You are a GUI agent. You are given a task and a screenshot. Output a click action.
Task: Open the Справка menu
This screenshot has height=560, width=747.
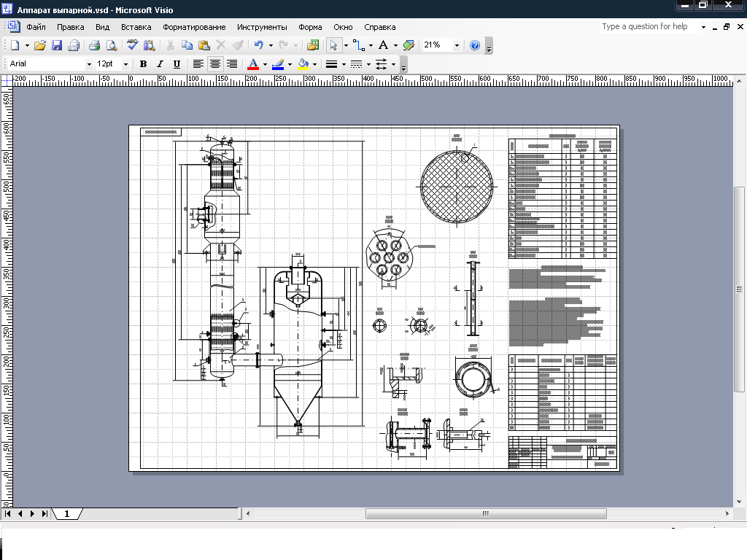[379, 27]
